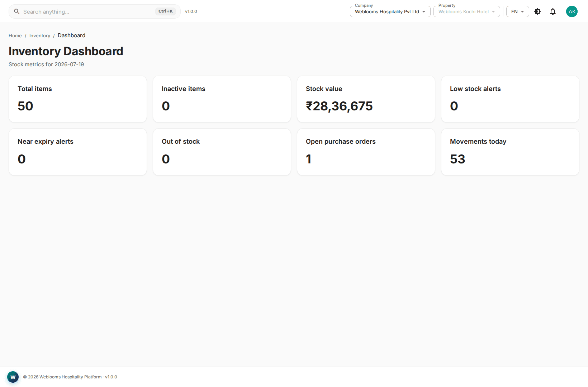The height and width of the screenshot is (387, 588).
Task: Open the Movements today card
Action: [510, 152]
